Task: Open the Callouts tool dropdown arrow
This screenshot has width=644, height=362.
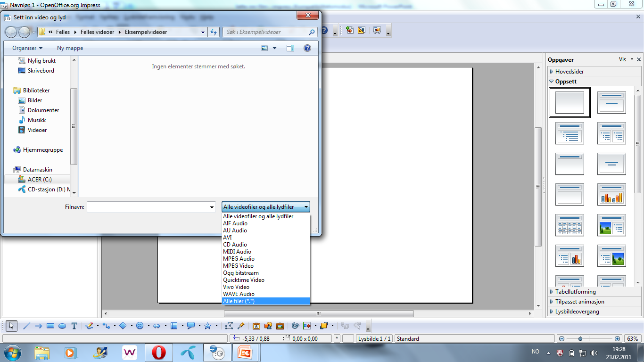Action: pos(199,326)
